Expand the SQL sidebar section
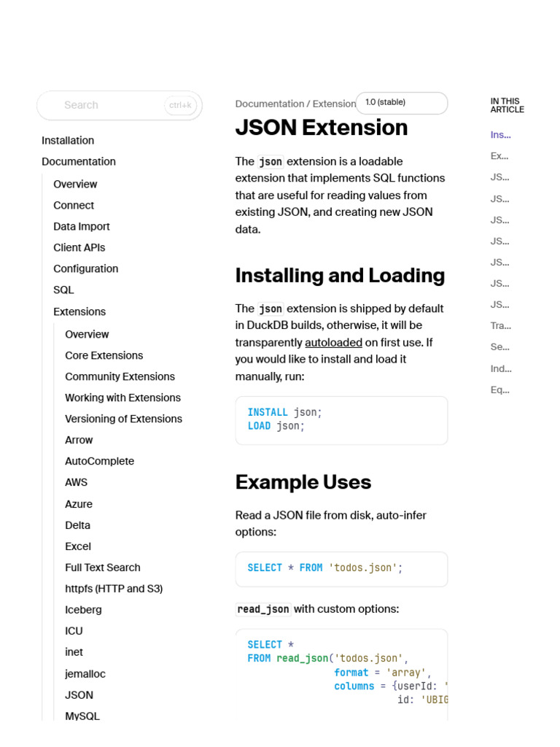 63,290
